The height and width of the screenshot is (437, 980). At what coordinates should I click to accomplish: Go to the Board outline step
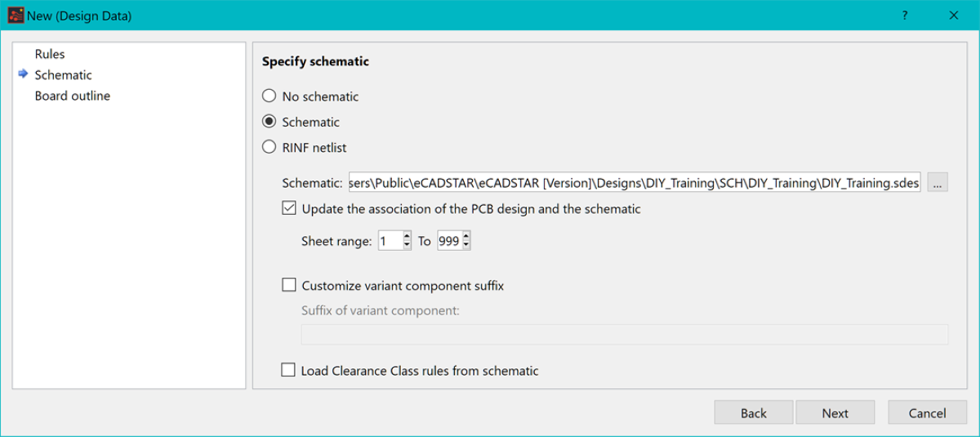pyautogui.click(x=72, y=96)
